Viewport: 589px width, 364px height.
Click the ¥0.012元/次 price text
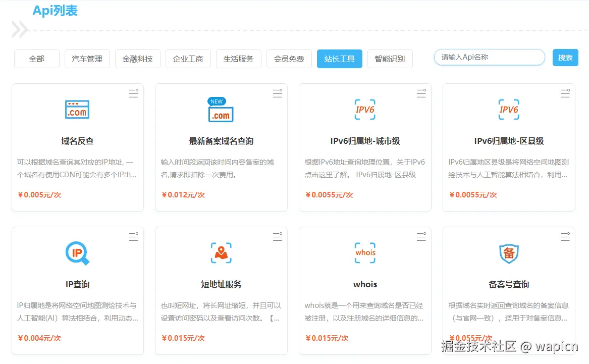click(183, 195)
